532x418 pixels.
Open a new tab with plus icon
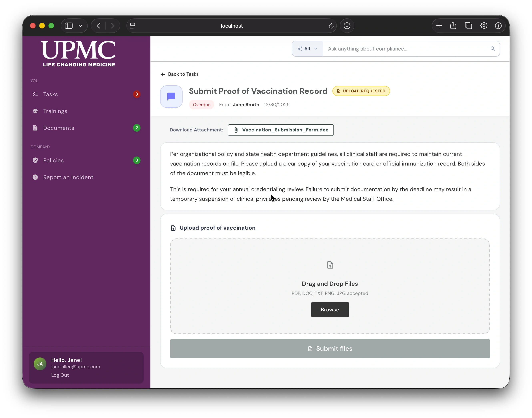[439, 26]
